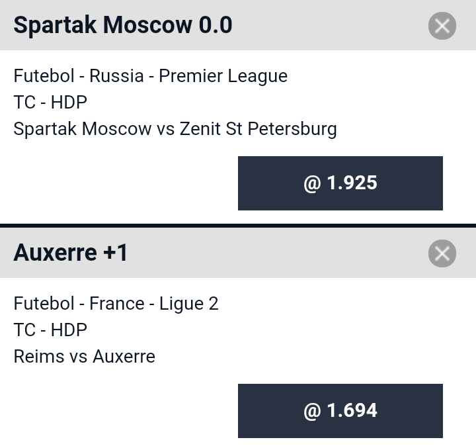Click TC - HDP under Russia Premier League
Viewport: 476px width, 448px height.
50,102
